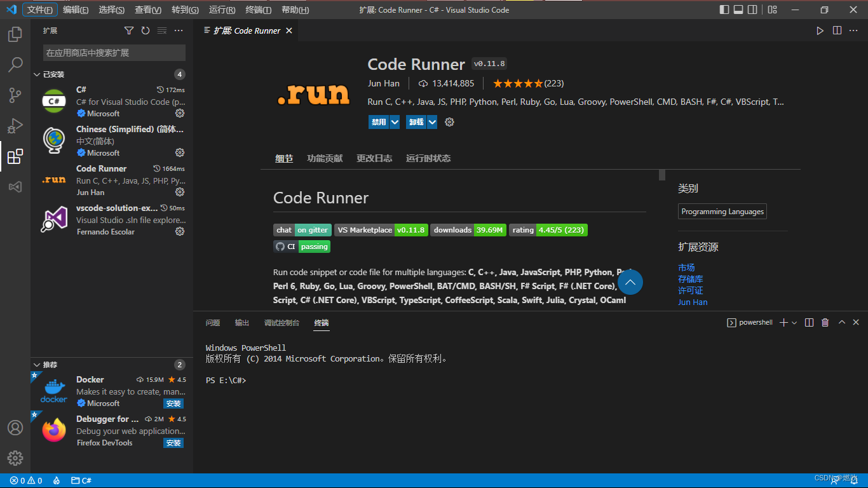Collapse the recommended extensions section

click(x=37, y=365)
